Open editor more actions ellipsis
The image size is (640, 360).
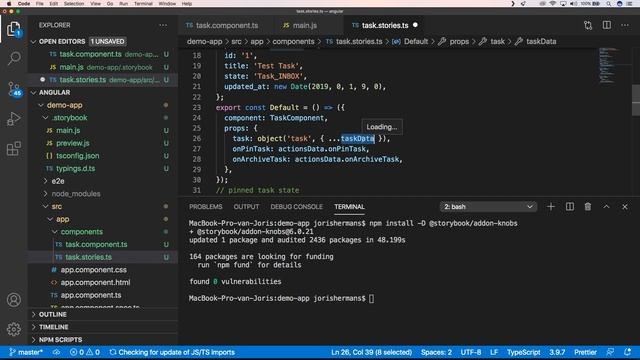click(625, 25)
